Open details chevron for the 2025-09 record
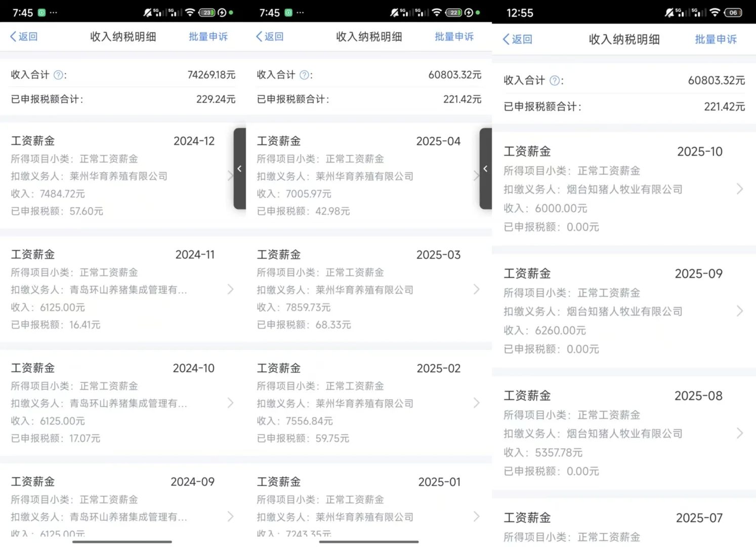756x547 pixels. (740, 311)
